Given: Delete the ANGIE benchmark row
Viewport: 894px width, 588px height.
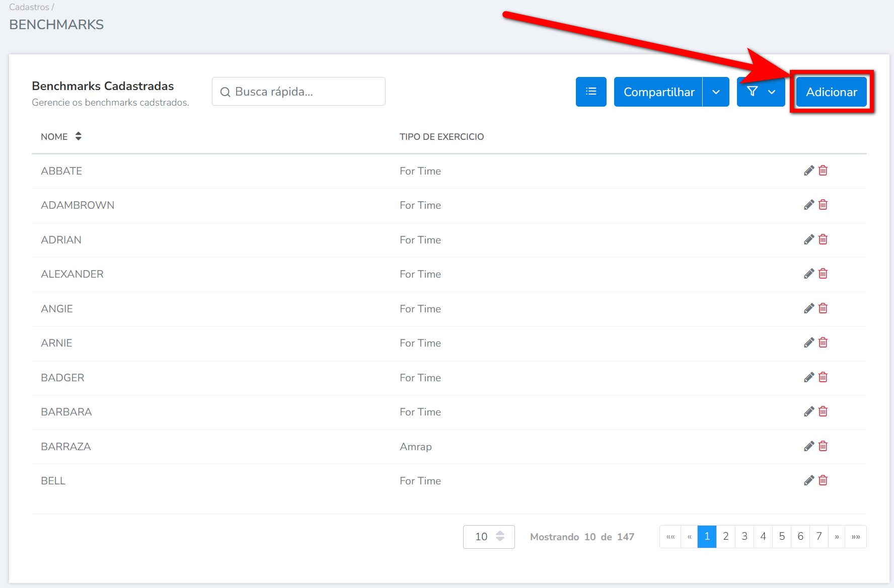Looking at the screenshot, I should click(823, 308).
